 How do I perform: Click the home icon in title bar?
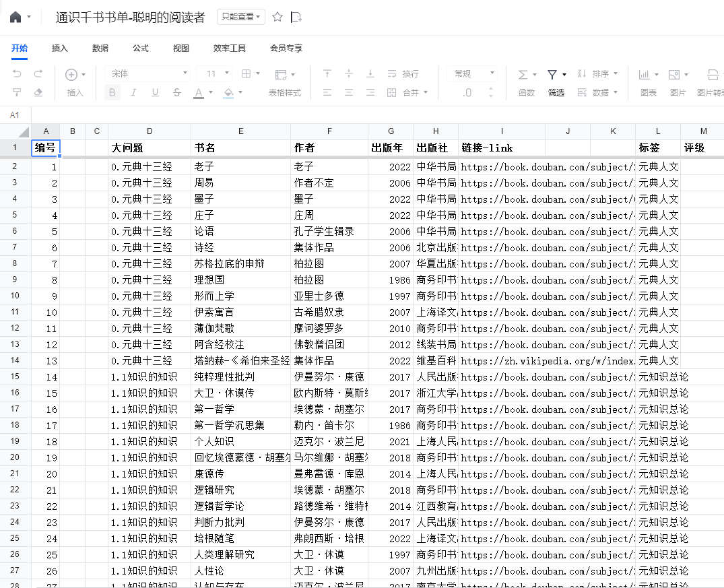tap(15, 18)
